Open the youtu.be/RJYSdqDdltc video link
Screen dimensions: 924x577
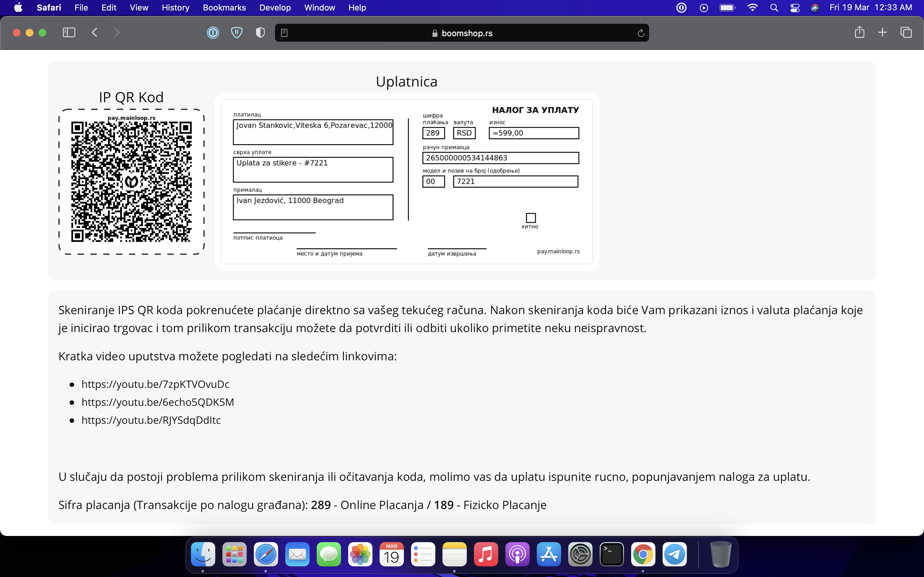click(x=151, y=420)
